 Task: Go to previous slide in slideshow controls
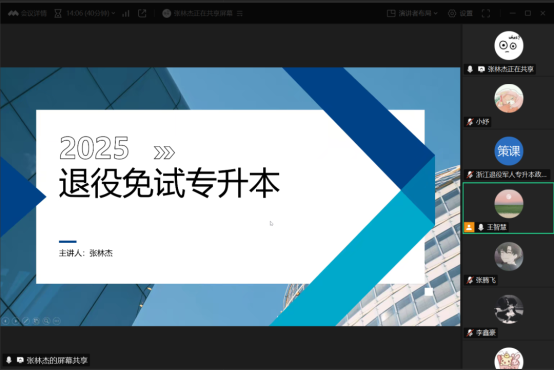[5, 321]
